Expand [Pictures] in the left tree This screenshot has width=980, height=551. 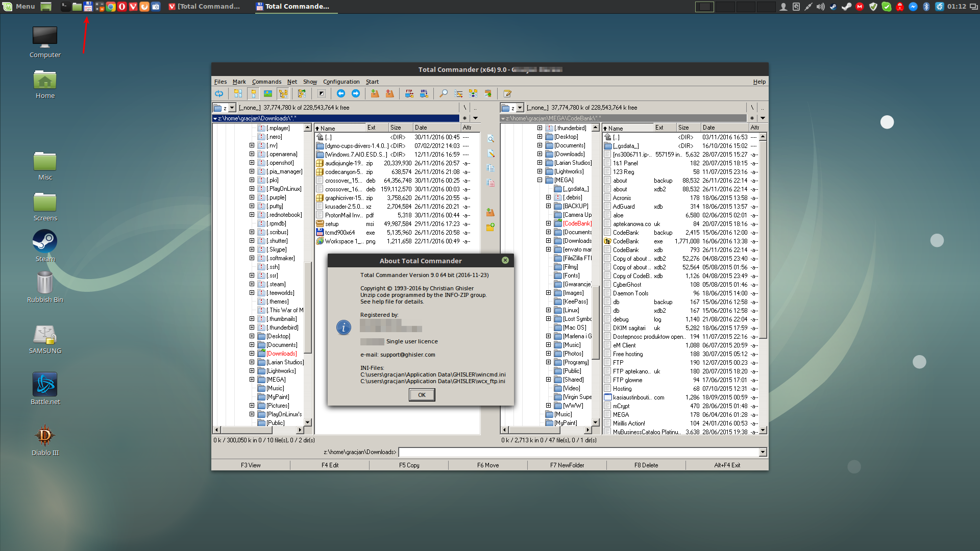coord(252,406)
